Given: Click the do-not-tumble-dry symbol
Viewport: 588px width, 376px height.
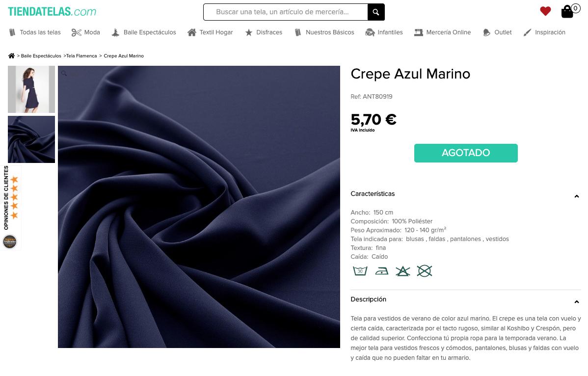Looking at the screenshot, I should (425, 270).
